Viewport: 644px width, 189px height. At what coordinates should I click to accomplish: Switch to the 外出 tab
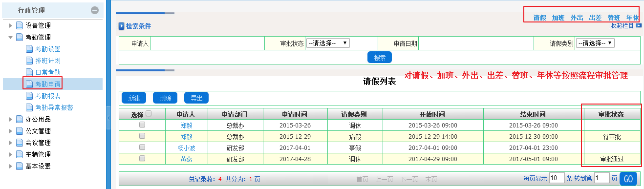tap(577, 18)
